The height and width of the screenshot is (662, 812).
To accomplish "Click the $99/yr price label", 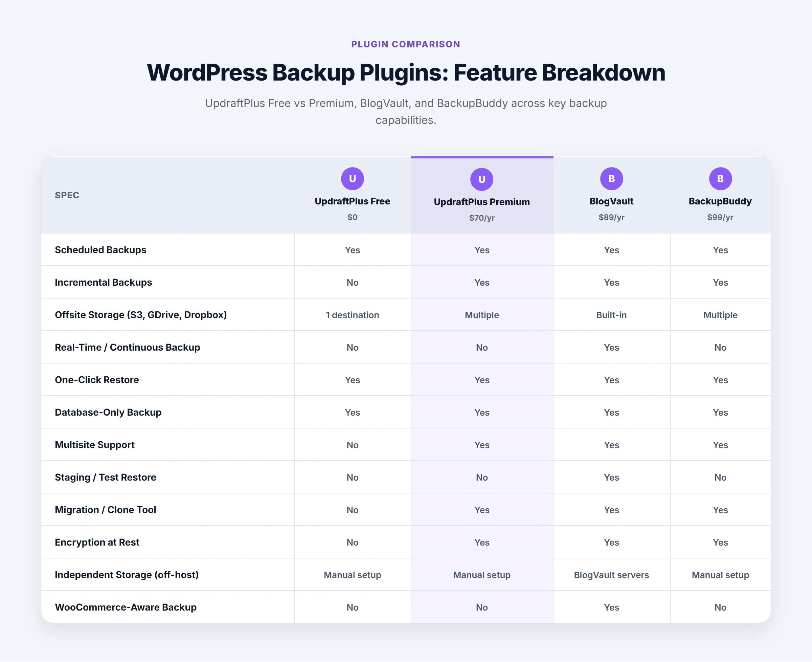I will tap(720, 217).
